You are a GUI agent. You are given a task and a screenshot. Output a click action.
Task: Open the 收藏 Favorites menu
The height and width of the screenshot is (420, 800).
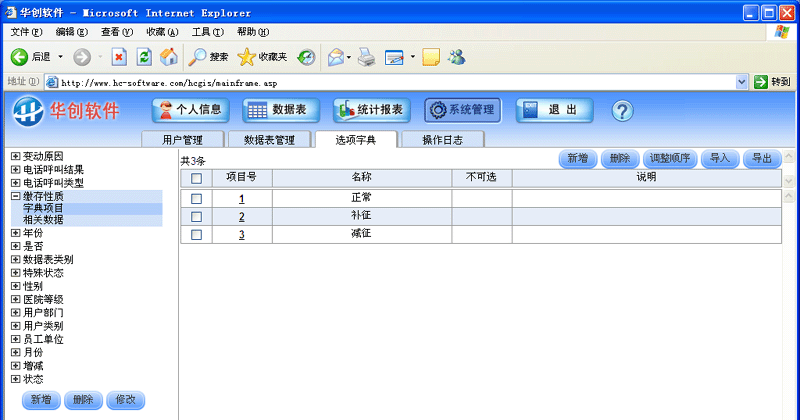click(x=162, y=32)
